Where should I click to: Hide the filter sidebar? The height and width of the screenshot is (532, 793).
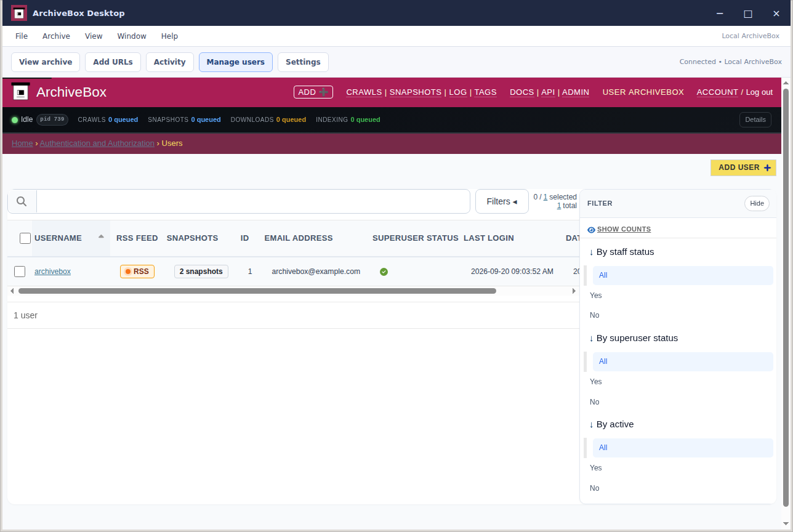point(757,204)
